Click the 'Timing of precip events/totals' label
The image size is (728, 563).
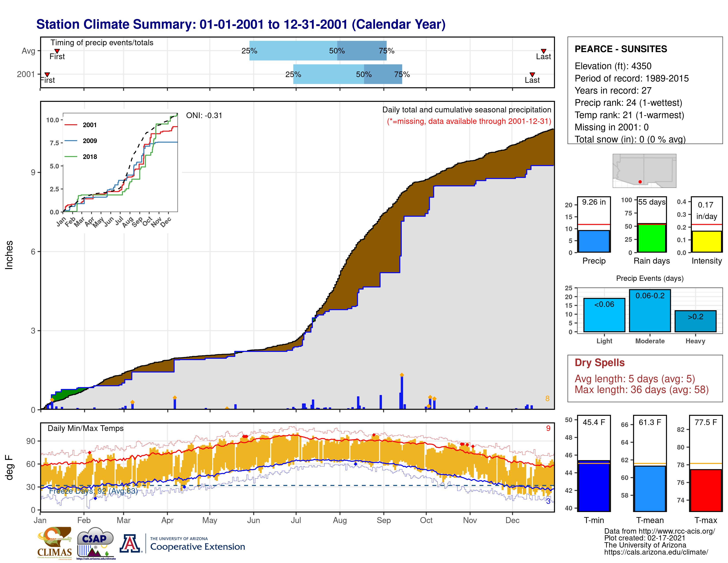point(102,43)
